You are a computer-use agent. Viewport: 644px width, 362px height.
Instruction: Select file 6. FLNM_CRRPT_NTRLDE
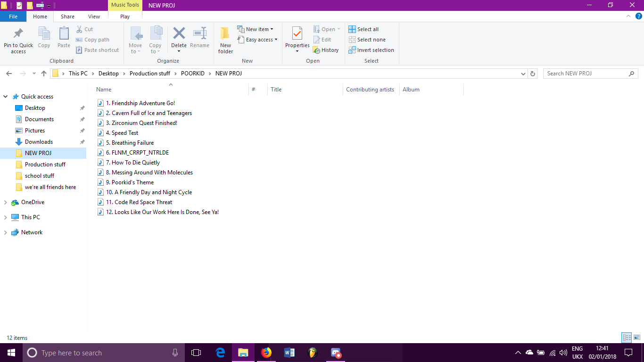point(137,153)
